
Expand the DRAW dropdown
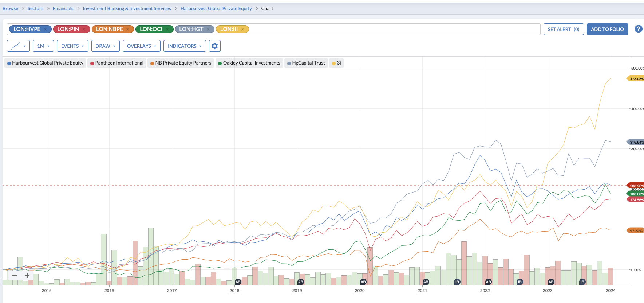pyautogui.click(x=106, y=46)
